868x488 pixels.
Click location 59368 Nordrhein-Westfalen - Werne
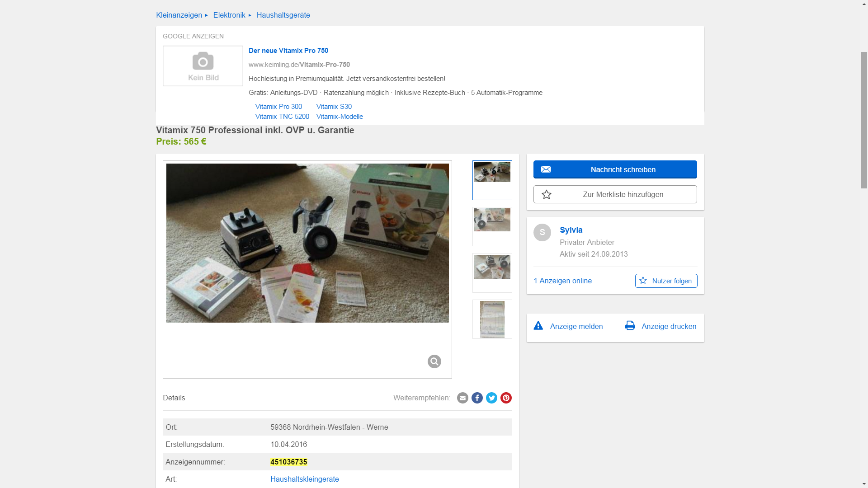click(x=329, y=427)
